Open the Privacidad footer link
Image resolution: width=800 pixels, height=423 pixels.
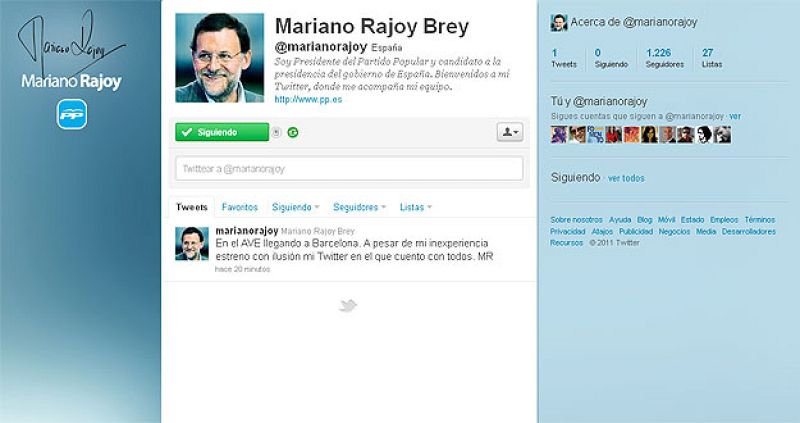(x=568, y=232)
